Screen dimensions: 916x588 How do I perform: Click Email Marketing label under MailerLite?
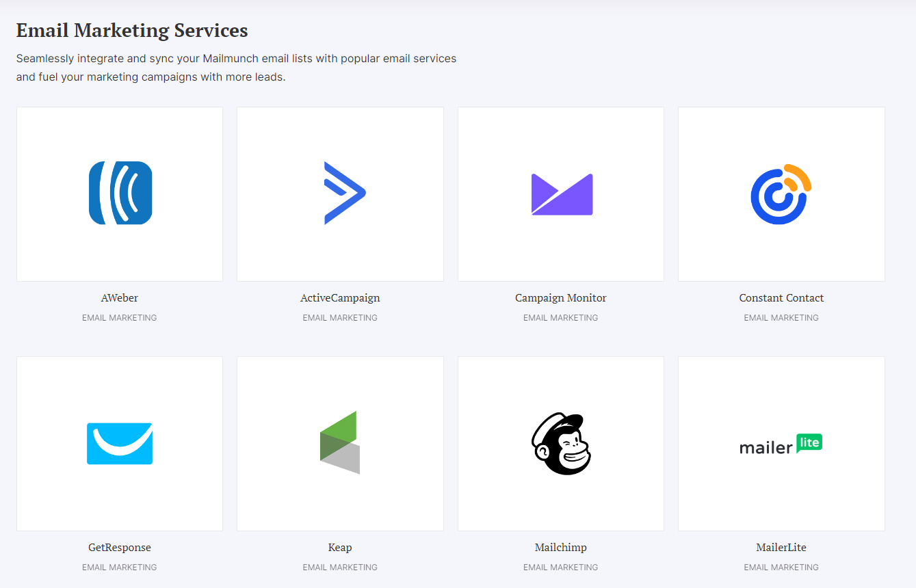(x=781, y=567)
